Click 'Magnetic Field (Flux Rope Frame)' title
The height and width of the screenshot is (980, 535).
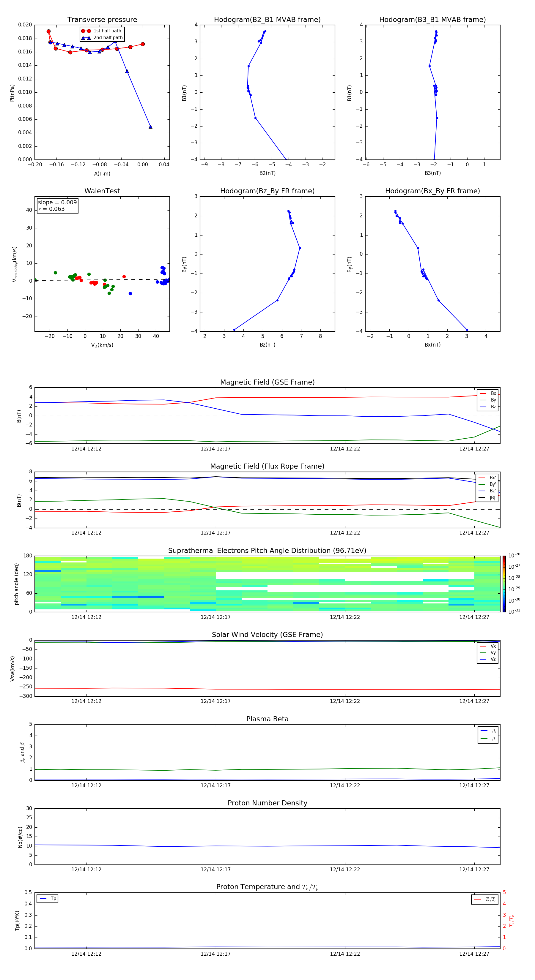(x=267, y=466)
